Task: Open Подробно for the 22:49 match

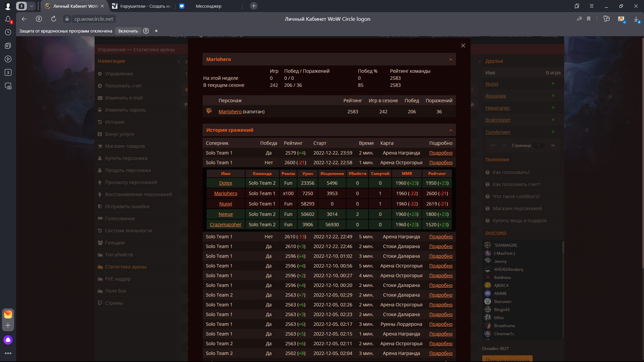Action: coord(441,237)
